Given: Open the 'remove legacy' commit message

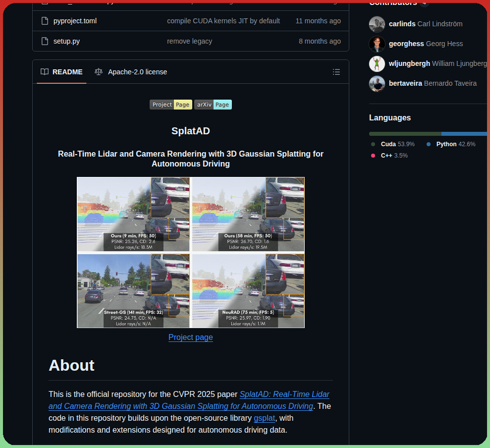Looking at the screenshot, I should (x=189, y=41).
